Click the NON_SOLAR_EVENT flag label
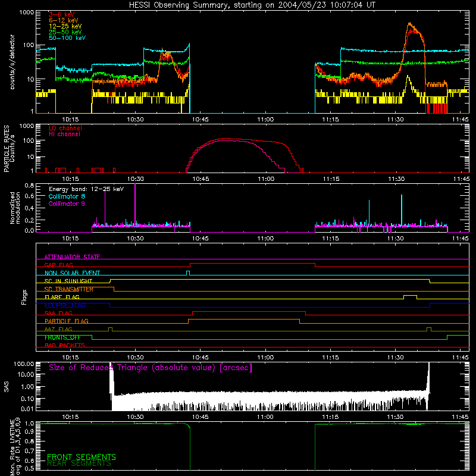The height and width of the screenshot is (476, 476). click(x=72, y=273)
